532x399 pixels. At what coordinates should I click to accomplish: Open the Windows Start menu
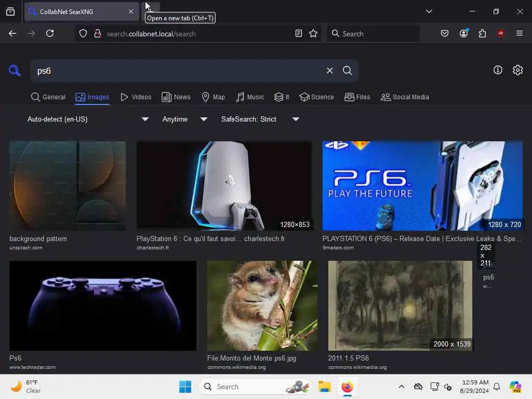185,387
